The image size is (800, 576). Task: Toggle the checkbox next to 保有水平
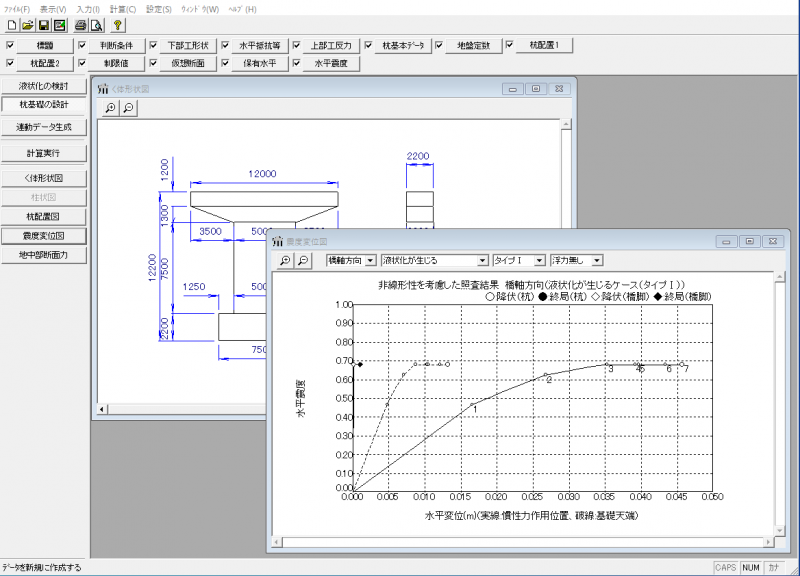click(x=225, y=63)
